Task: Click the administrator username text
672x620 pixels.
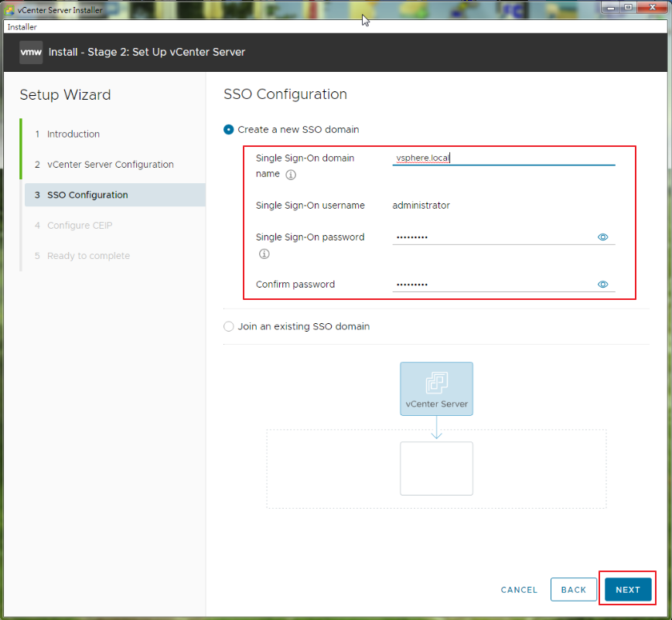Action: 421,206
